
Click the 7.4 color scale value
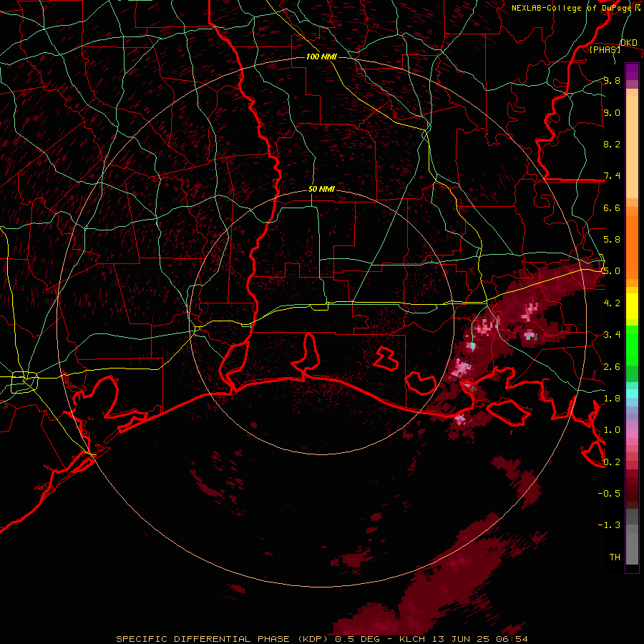click(612, 176)
